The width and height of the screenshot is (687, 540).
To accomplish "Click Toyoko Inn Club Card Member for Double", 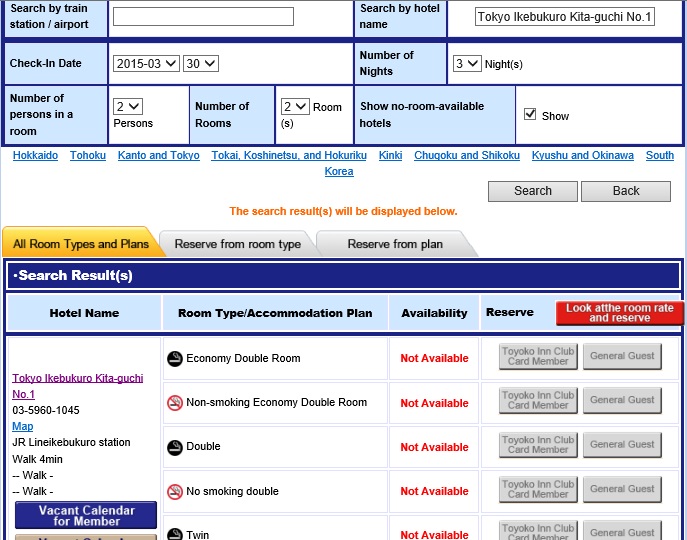I will pyautogui.click(x=538, y=444).
